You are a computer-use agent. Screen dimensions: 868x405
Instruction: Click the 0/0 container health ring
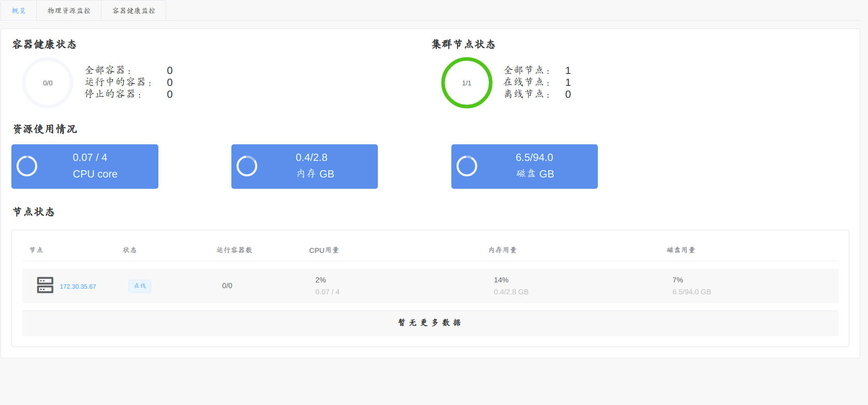click(x=48, y=83)
